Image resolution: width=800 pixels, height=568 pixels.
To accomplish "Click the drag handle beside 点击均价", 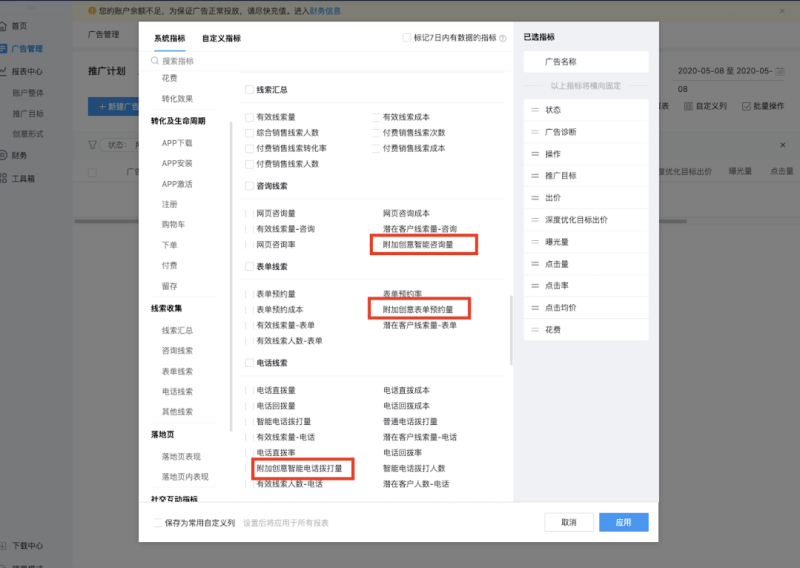I will (x=535, y=308).
